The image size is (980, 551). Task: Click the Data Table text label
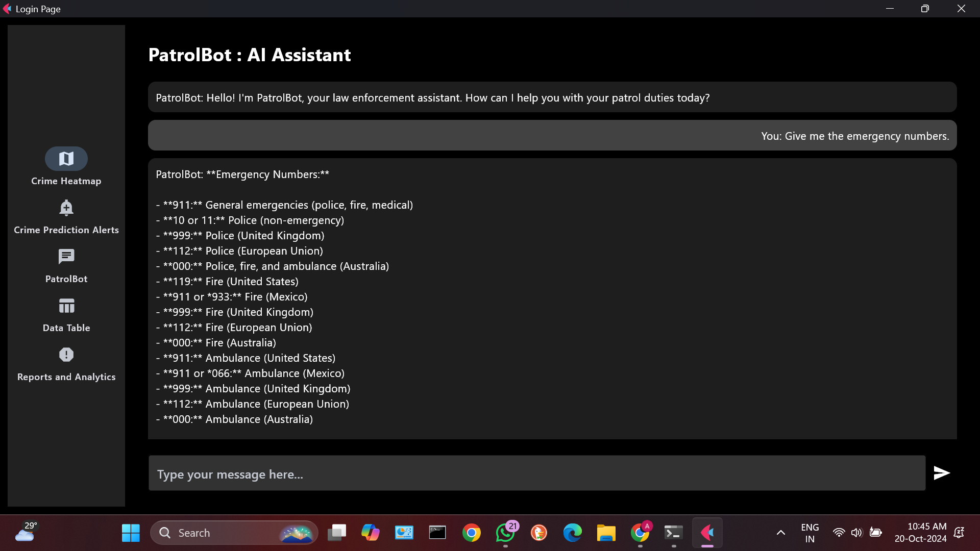point(66,328)
